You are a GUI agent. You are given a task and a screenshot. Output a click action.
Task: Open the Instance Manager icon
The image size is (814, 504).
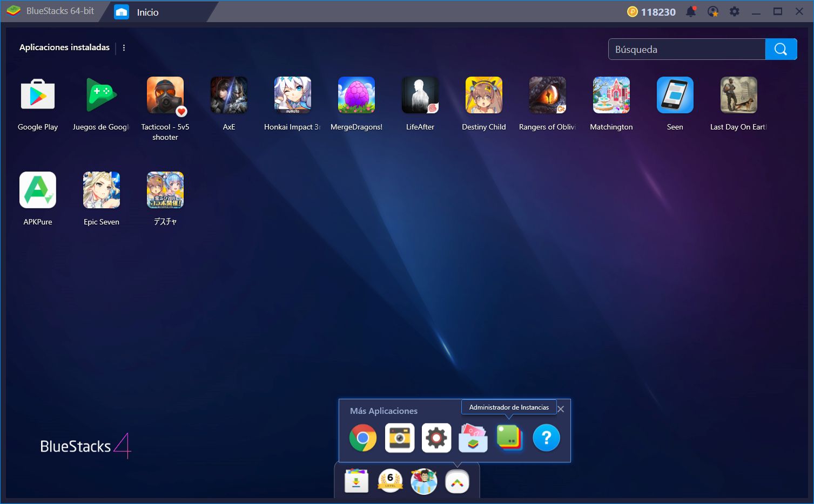coord(509,438)
